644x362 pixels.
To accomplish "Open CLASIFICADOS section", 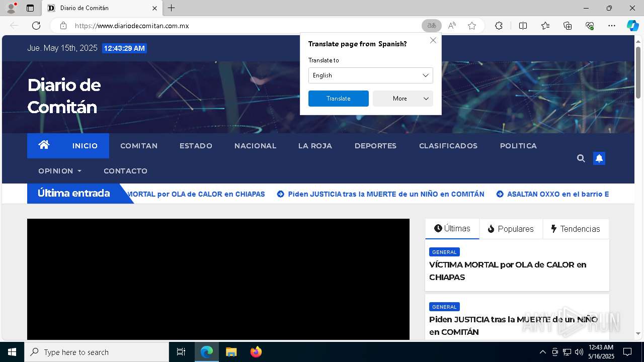I will pos(448,146).
